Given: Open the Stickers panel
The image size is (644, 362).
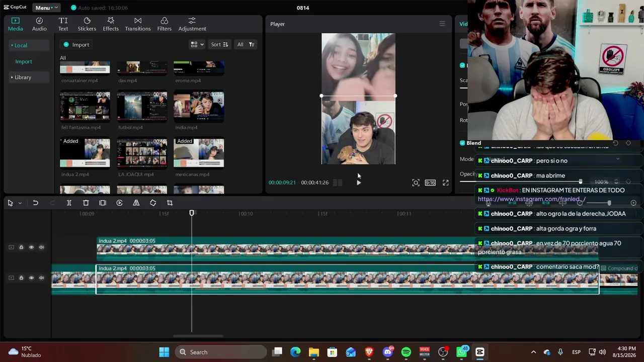Looking at the screenshot, I should click(87, 24).
